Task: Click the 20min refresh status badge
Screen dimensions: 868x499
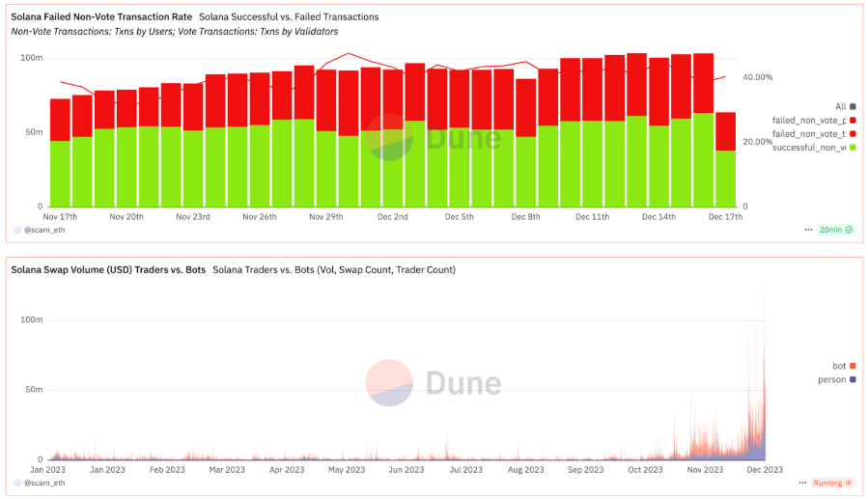Action: (x=836, y=230)
